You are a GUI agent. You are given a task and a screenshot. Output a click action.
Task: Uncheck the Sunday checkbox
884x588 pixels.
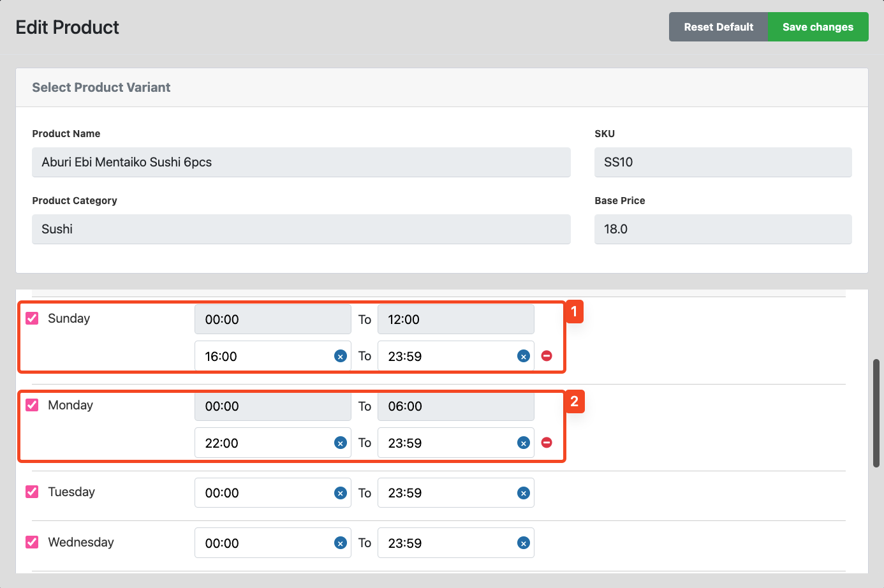32,318
